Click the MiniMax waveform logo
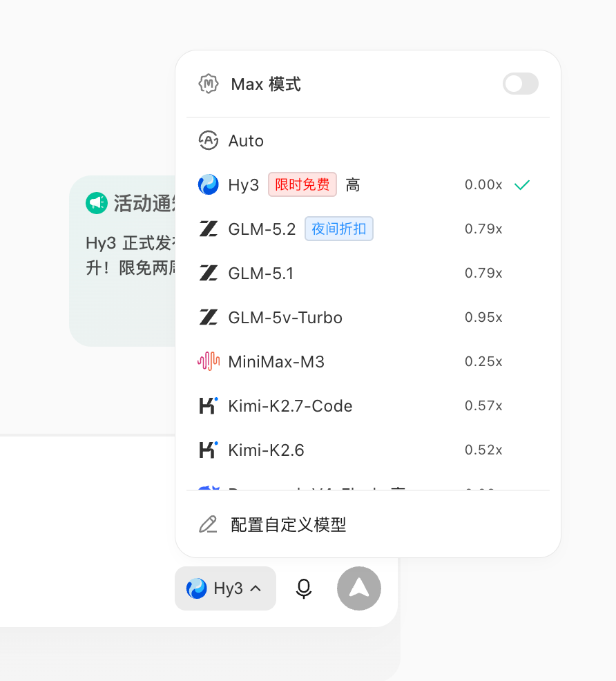The height and width of the screenshot is (681, 616). tap(209, 361)
